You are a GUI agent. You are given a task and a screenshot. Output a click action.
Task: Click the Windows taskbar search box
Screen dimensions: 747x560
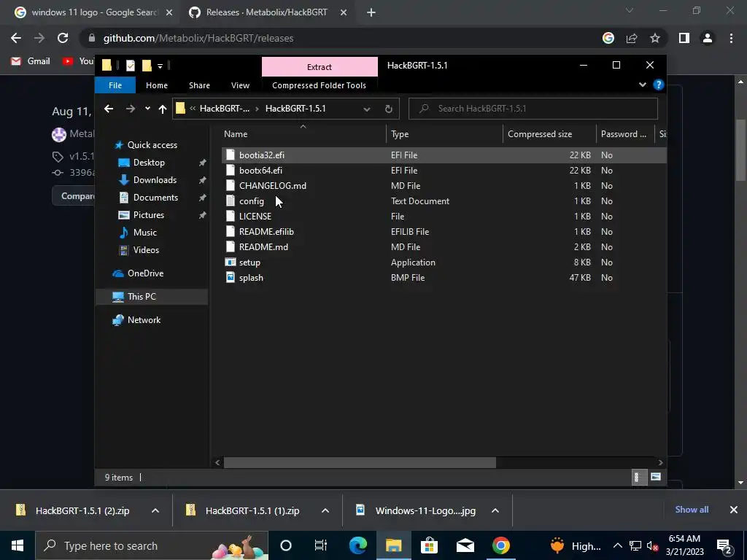tap(152, 545)
